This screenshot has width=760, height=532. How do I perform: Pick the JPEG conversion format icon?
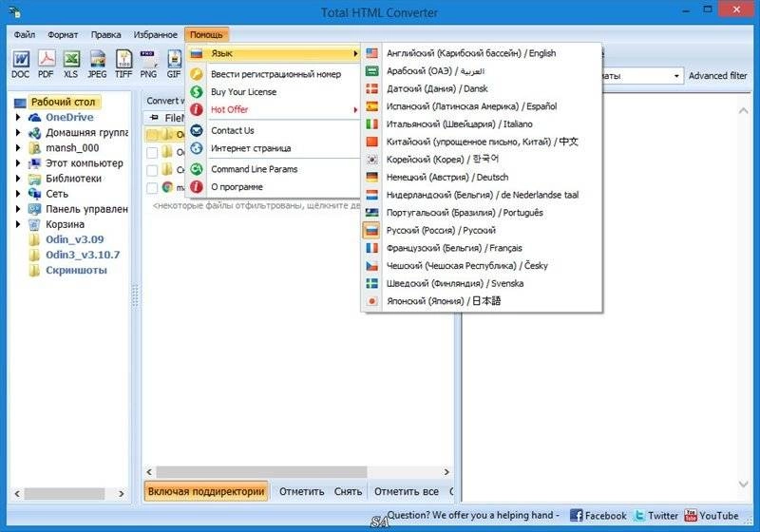tap(97, 64)
